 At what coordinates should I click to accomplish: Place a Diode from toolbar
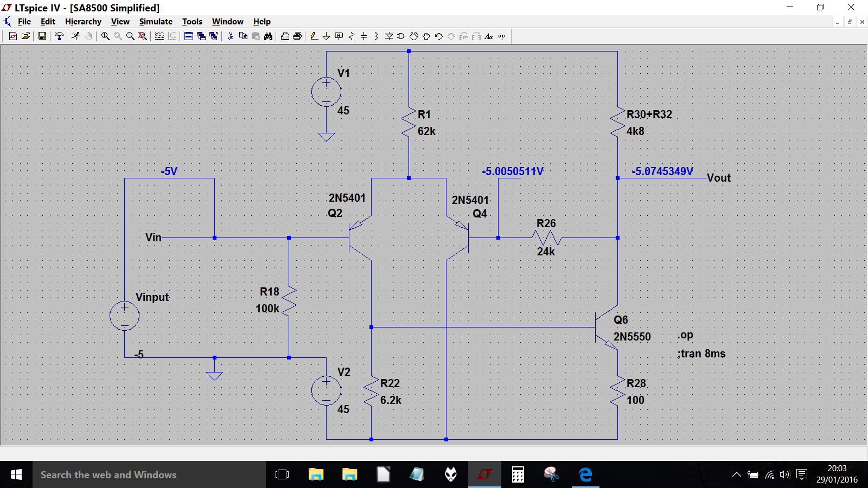(x=389, y=36)
